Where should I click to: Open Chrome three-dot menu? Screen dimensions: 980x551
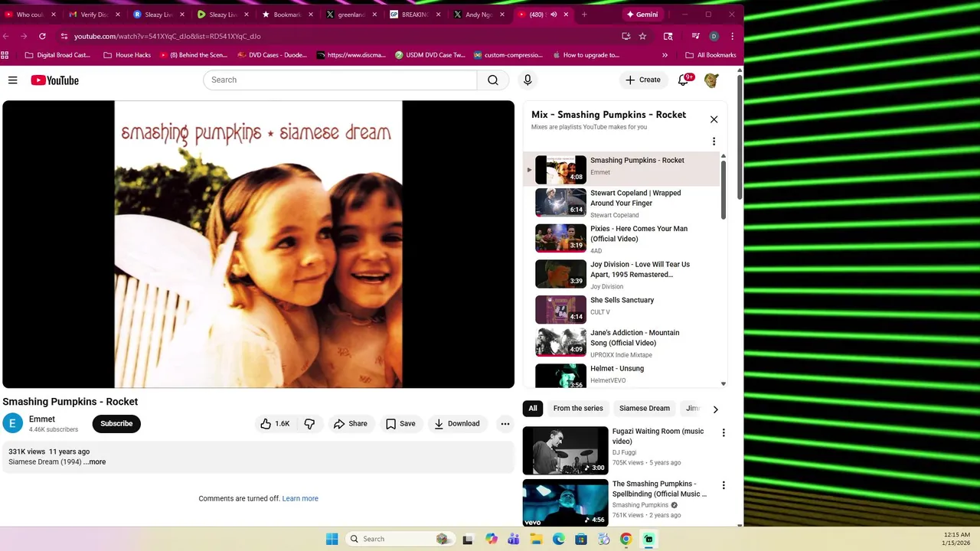pyautogui.click(x=732, y=36)
